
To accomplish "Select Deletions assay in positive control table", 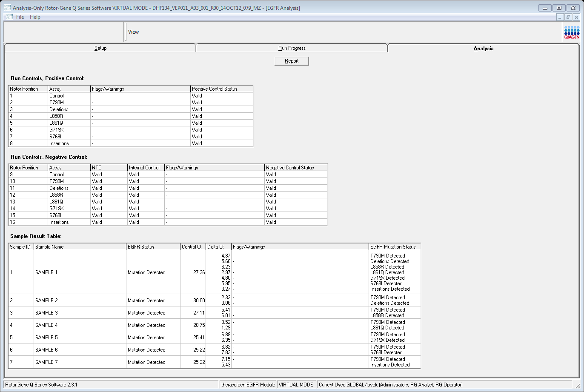I will (x=69, y=109).
